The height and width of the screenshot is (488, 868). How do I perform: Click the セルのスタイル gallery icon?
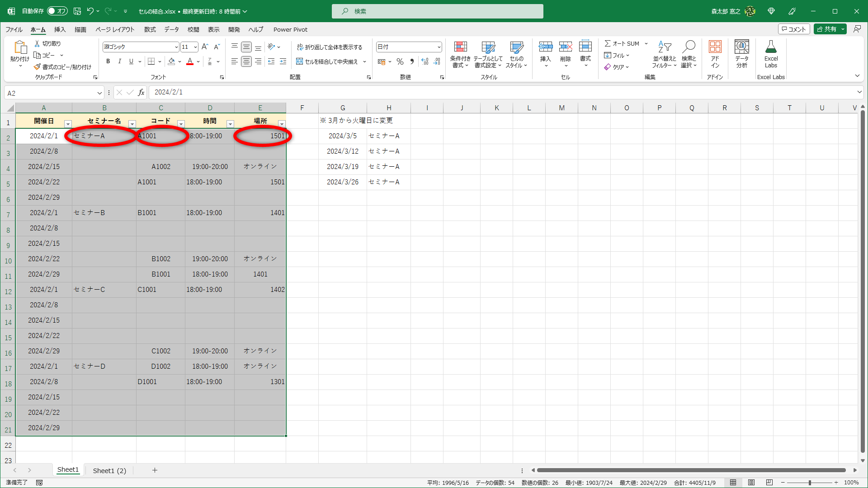[516, 53]
